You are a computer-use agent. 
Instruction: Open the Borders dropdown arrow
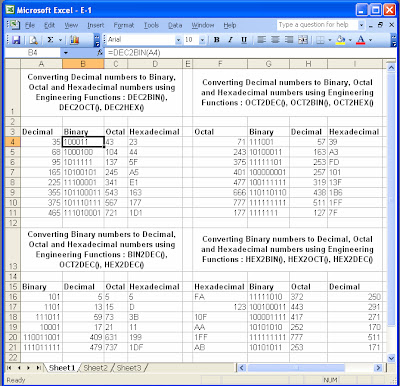pos(330,40)
